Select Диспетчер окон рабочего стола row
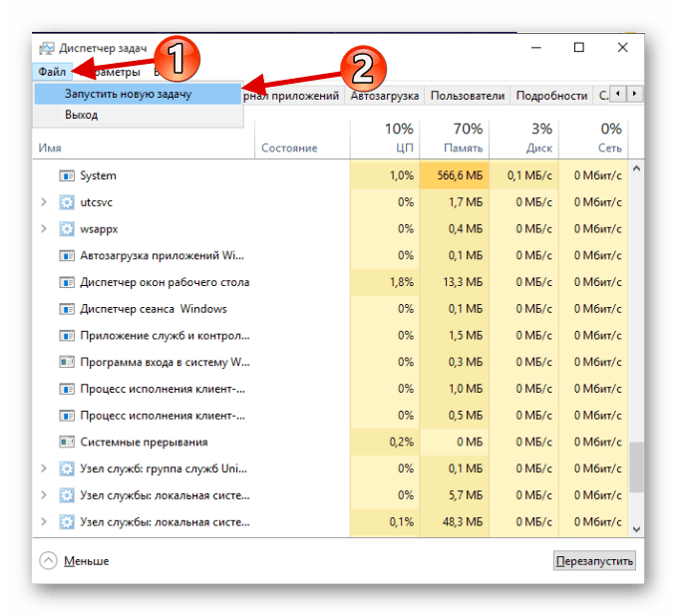Viewport: 677px width, 616px height. coord(330,282)
